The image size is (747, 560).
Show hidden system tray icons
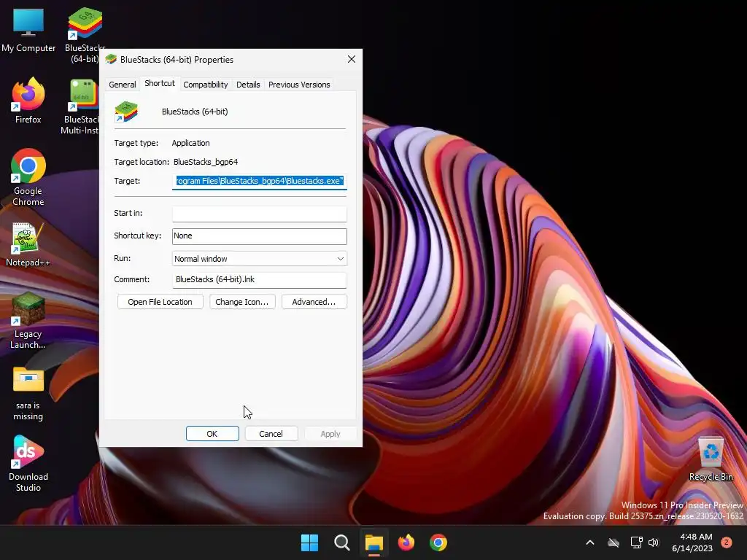pos(589,542)
